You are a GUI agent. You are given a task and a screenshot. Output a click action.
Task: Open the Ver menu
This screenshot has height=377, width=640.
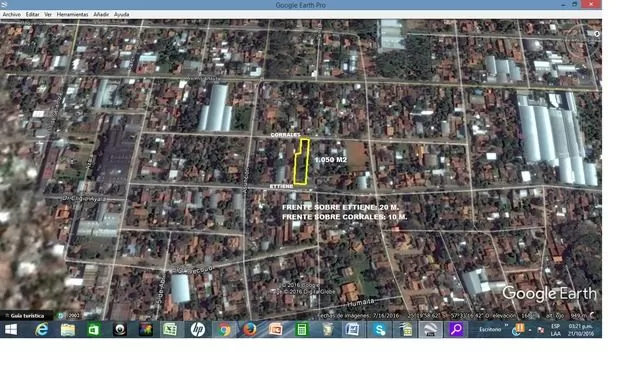pos(48,14)
